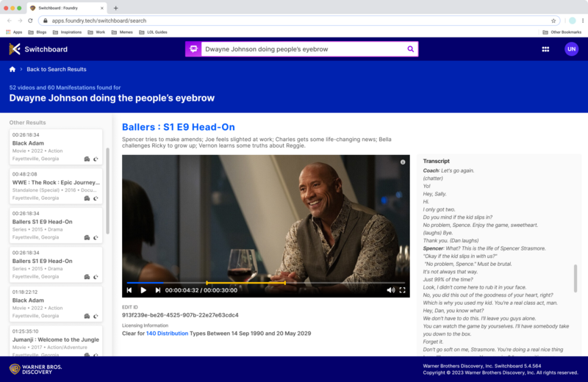This screenshot has height=382, width=588.
Task: Click the Transcript panel heading
Action: [x=436, y=161]
